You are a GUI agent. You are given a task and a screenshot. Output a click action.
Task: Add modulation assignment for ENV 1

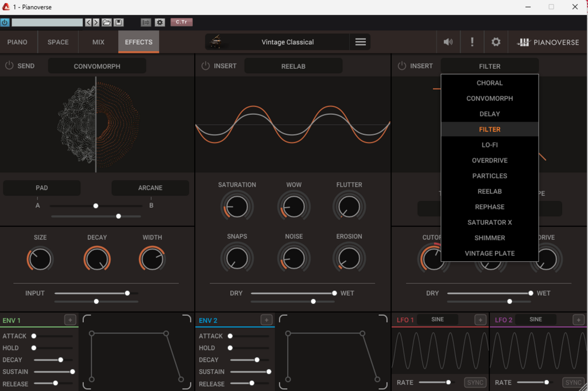point(70,320)
